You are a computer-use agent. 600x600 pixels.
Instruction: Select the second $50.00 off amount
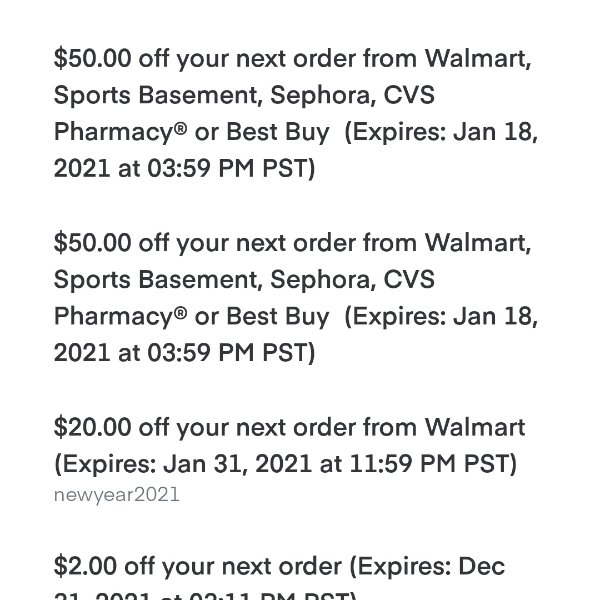(92, 243)
